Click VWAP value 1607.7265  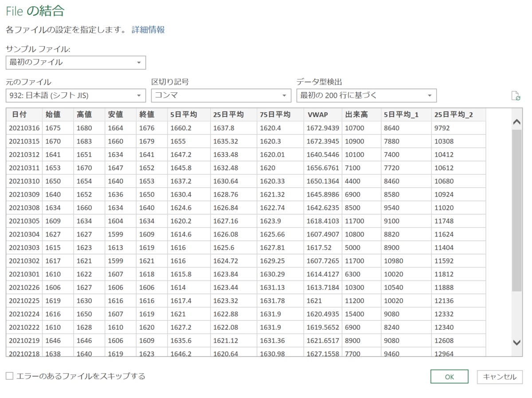click(x=323, y=261)
